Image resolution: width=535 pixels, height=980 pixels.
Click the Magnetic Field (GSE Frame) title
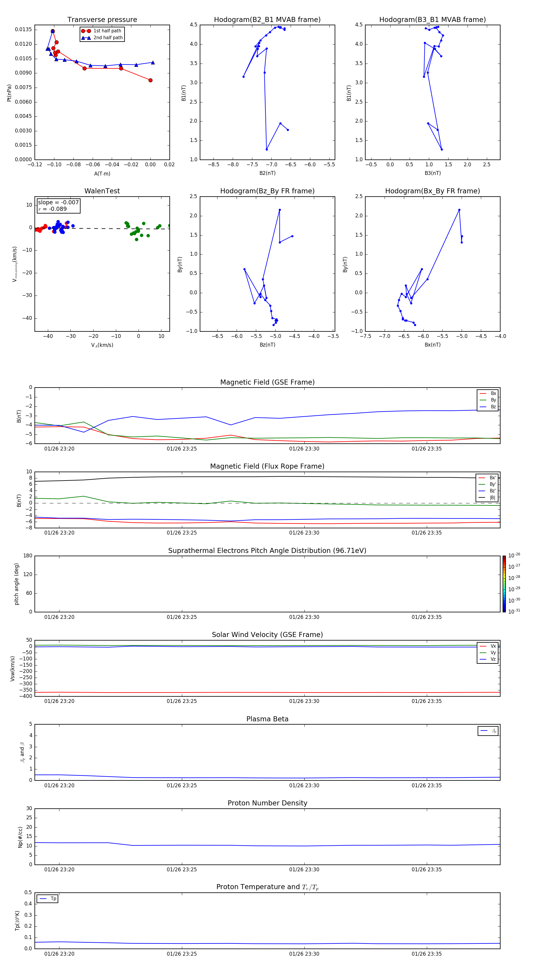point(267,382)
